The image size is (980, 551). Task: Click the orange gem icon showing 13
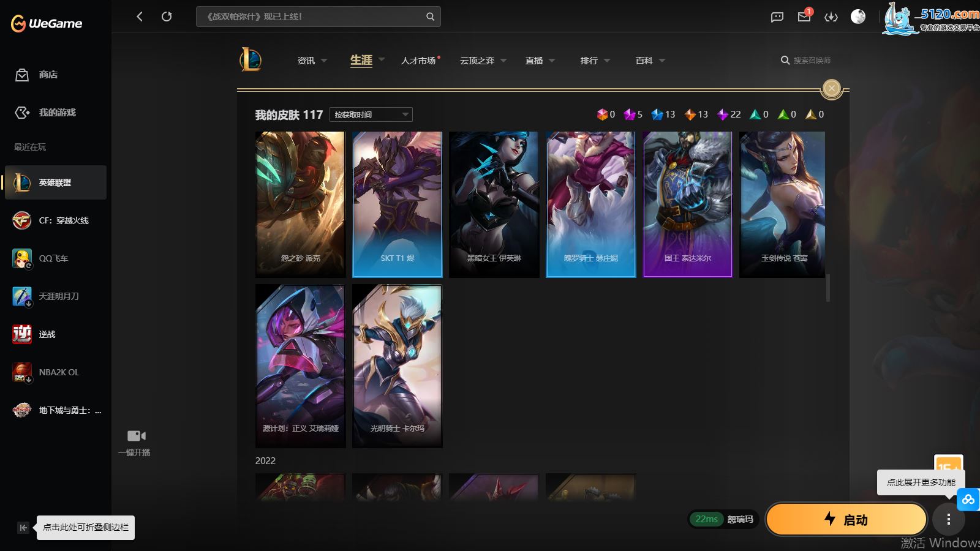tap(690, 114)
